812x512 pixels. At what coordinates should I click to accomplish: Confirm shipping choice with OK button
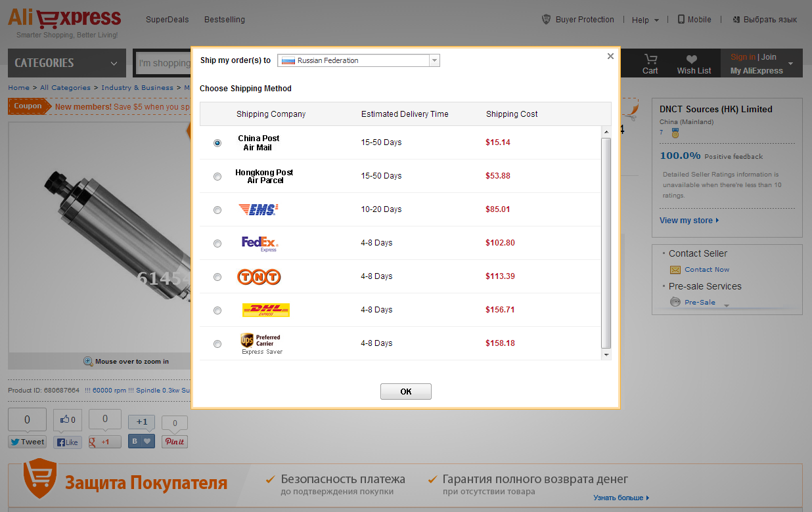tap(405, 391)
